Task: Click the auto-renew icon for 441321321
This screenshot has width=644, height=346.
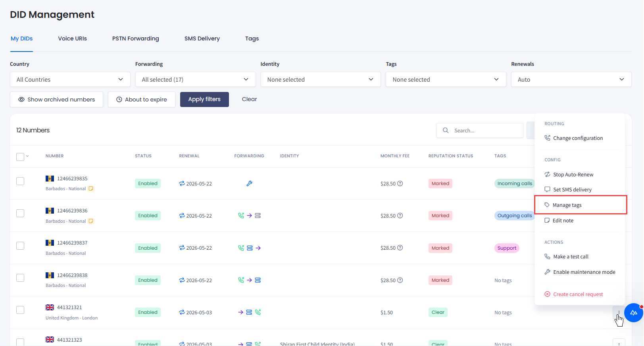Action: (182, 312)
